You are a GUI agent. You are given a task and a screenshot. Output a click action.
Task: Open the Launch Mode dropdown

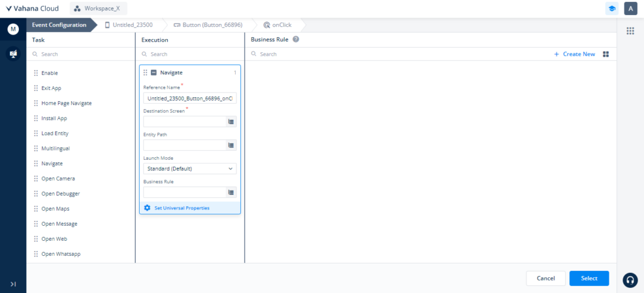coord(190,169)
